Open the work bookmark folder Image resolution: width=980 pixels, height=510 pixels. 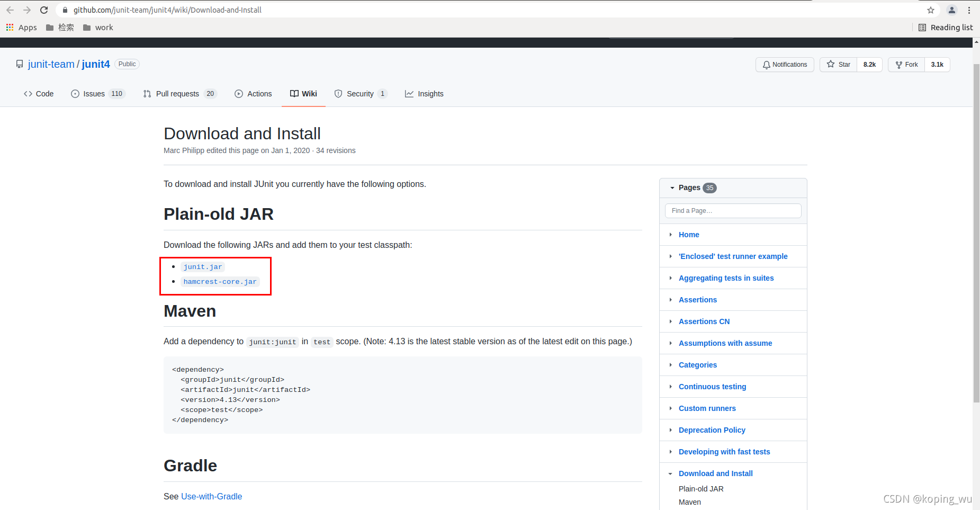[x=98, y=28]
